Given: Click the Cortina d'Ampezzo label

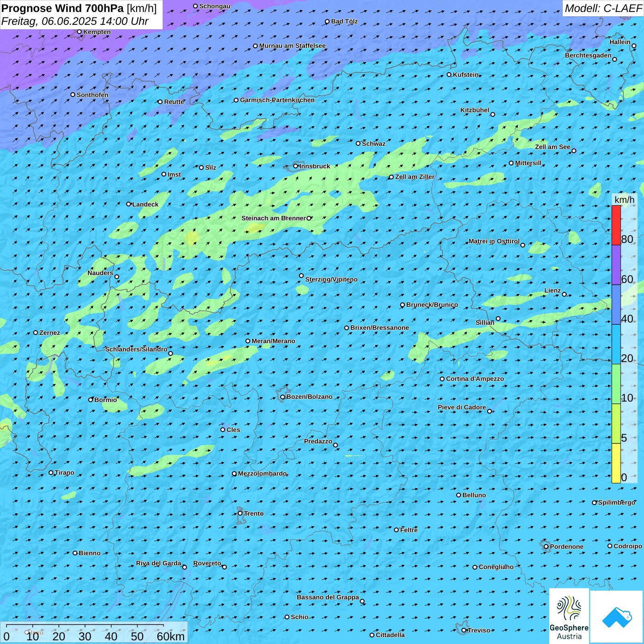Looking at the screenshot, I should point(475,379).
